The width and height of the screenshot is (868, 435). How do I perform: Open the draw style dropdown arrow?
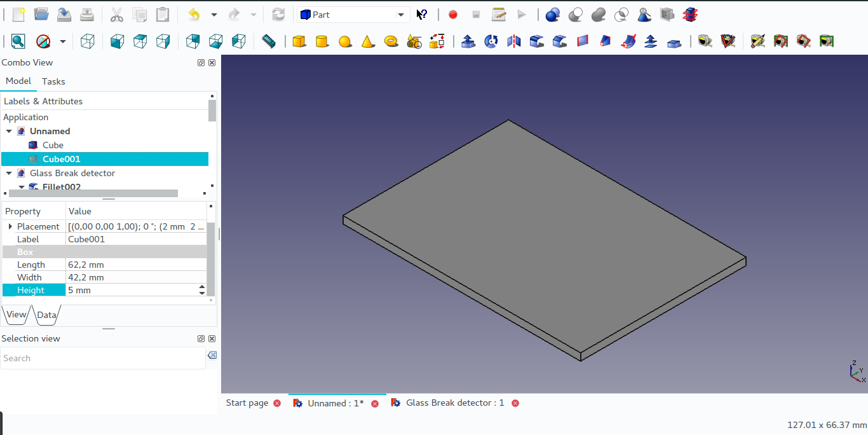pyautogui.click(x=62, y=41)
